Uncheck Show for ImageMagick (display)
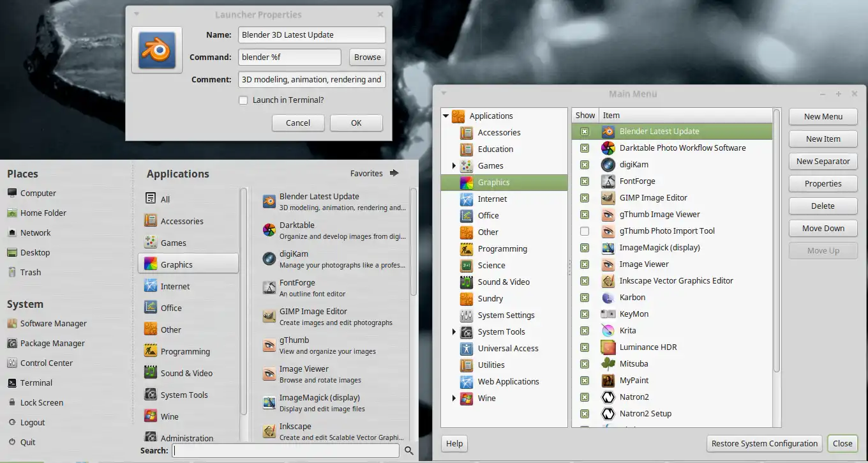The width and height of the screenshot is (868, 463). 585,248
